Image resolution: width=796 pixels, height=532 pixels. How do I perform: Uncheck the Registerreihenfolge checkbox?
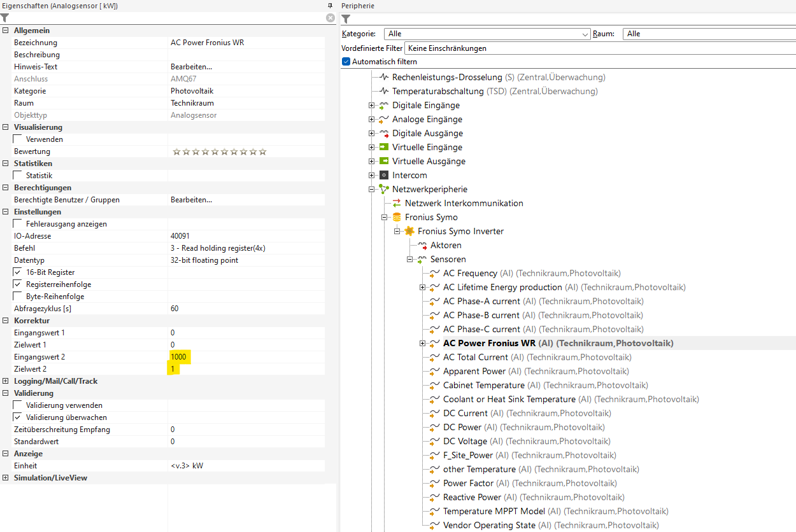tap(18, 284)
